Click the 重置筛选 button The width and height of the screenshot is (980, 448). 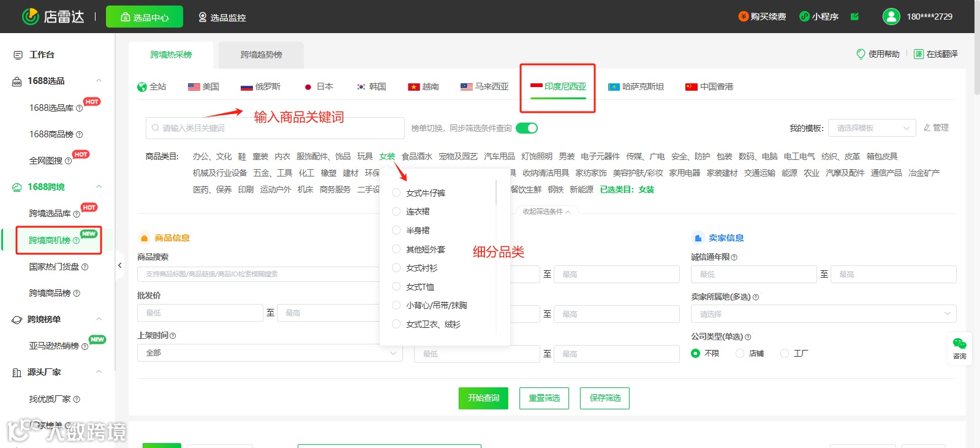545,398
